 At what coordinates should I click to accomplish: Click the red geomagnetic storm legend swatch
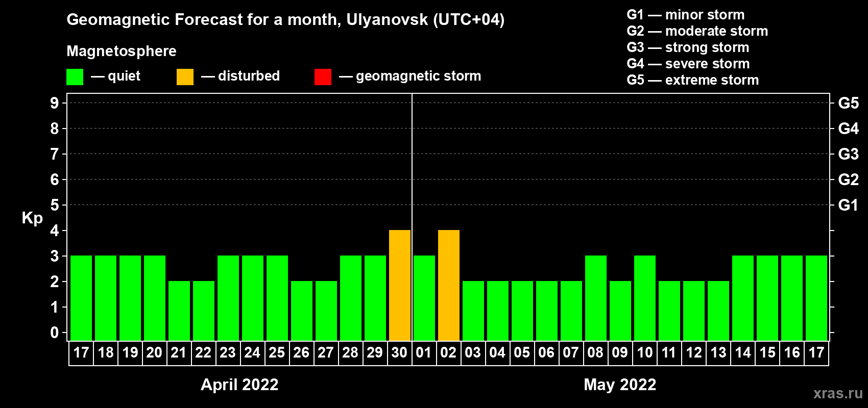[323, 77]
